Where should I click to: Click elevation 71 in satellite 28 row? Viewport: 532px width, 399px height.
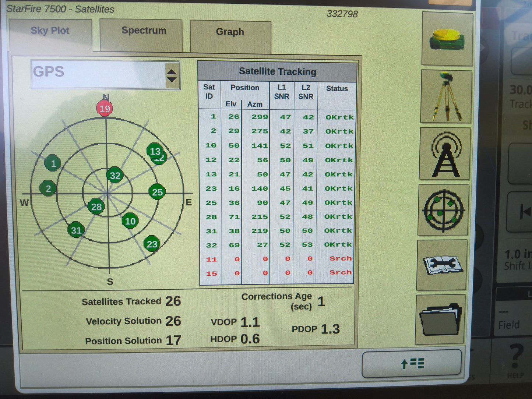(x=234, y=217)
